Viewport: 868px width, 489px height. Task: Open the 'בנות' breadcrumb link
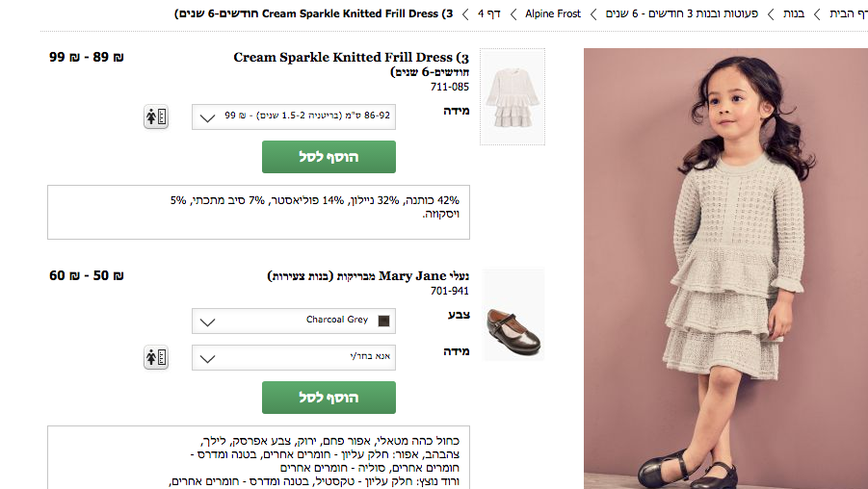(793, 13)
